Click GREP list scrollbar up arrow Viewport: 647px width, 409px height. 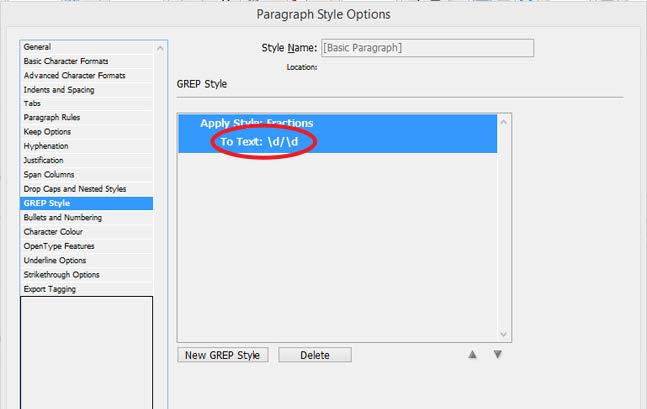[x=503, y=122]
